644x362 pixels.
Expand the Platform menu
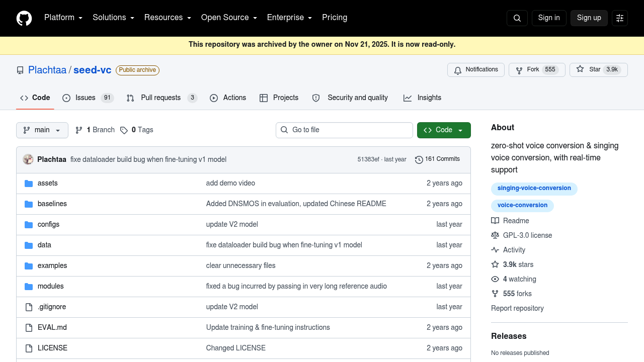(63, 18)
